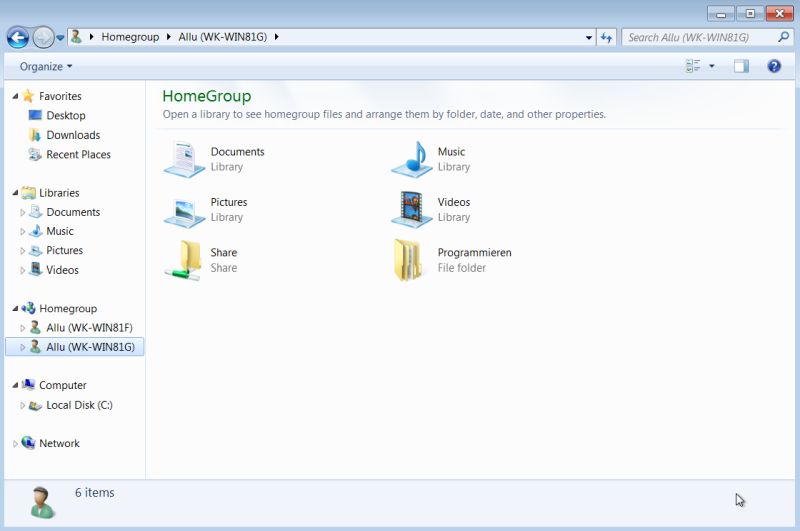Viewport: 800px width, 531px height.
Task: Select the Share shared folder icon
Action: point(184,260)
